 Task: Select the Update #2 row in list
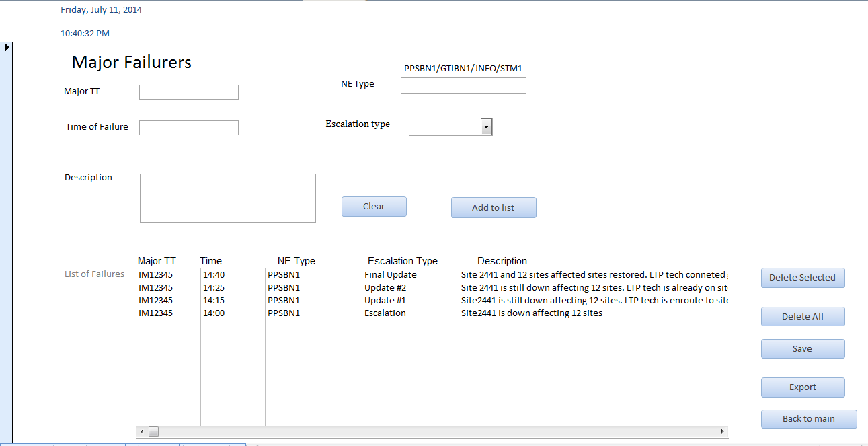pos(432,288)
